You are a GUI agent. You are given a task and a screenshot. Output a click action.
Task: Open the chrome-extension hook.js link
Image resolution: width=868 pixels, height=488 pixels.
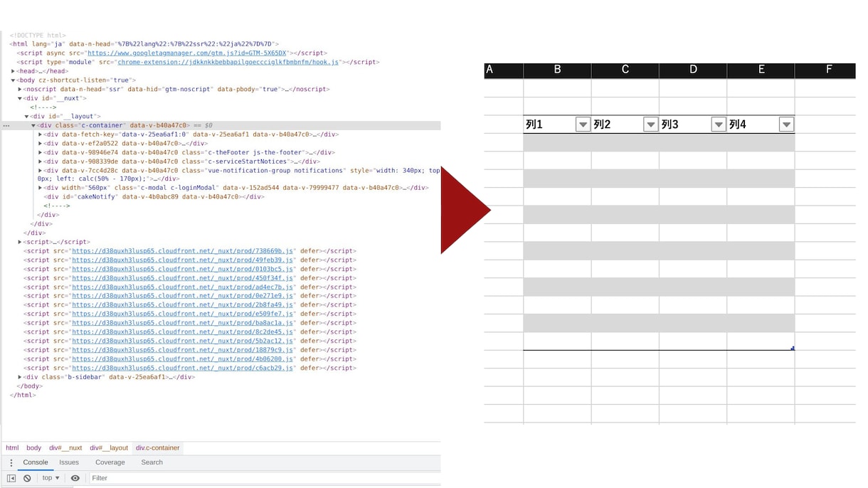tap(228, 62)
